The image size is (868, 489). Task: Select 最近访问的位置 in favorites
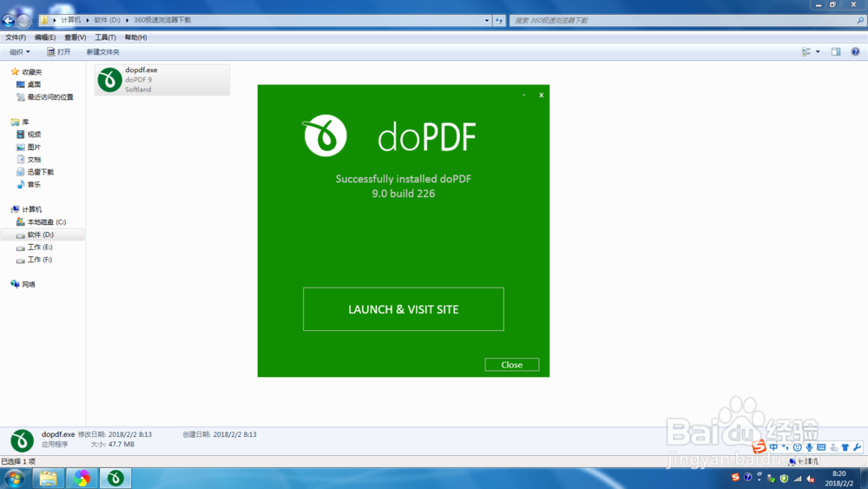tap(49, 97)
